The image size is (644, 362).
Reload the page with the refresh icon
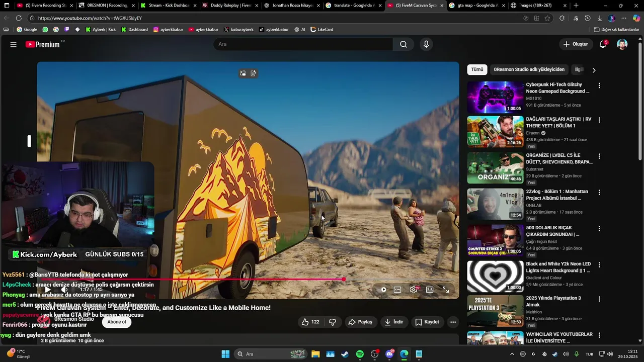tap(19, 18)
